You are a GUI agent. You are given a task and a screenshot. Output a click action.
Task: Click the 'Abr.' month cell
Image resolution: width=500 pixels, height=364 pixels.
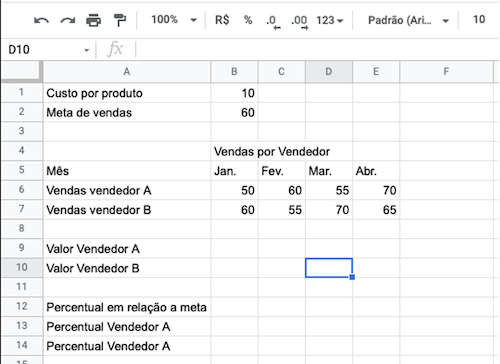(376, 171)
